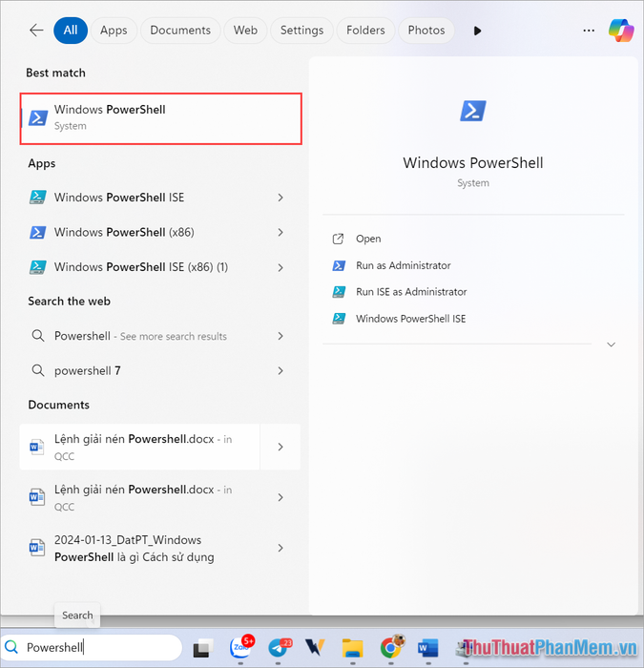Switch to the Web filter tab
Viewport: 644px width, 668px height.
[x=245, y=31]
